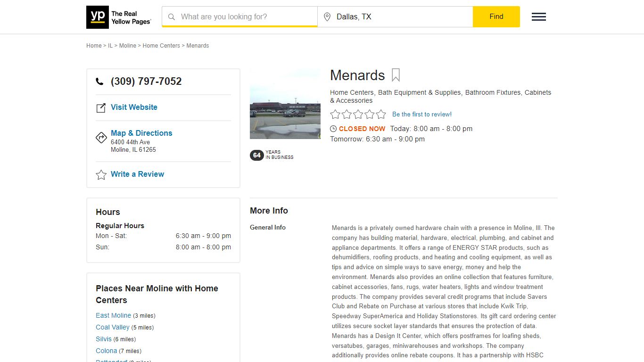Click the search magnifier icon
The width and height of the screenshot is (644, 362).
tap(172, 16)
